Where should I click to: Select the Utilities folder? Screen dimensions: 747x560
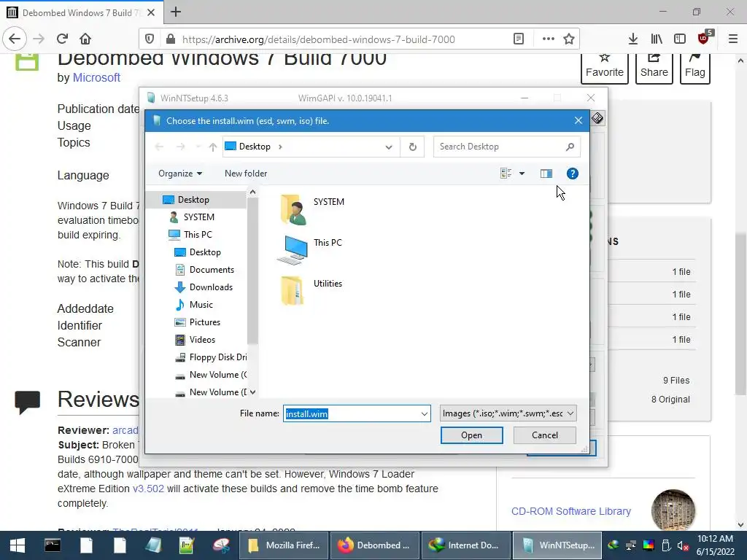293,290
